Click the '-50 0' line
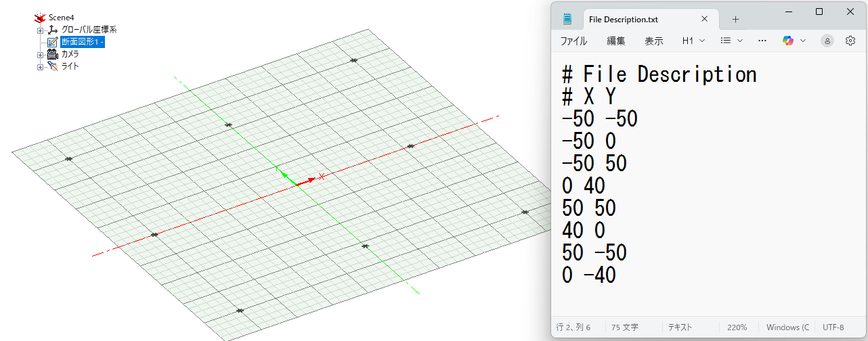 point(589,141)
